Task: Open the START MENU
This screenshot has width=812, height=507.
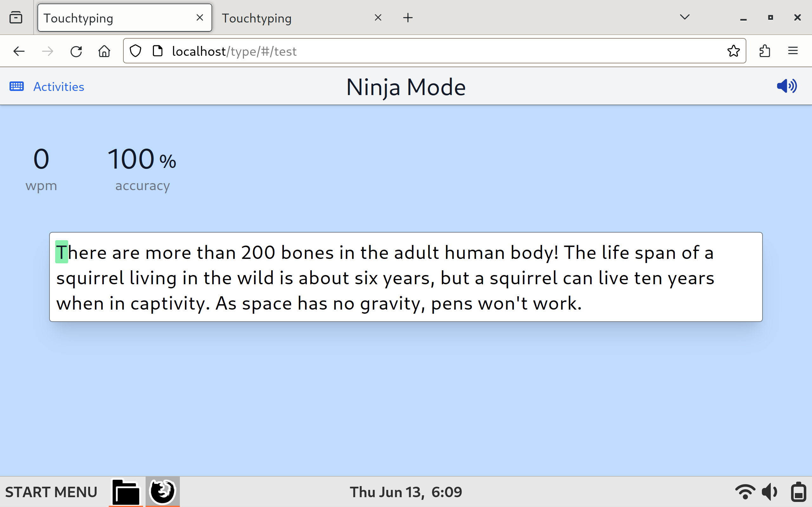Action: pyautogui.click(x=51, y=492)
